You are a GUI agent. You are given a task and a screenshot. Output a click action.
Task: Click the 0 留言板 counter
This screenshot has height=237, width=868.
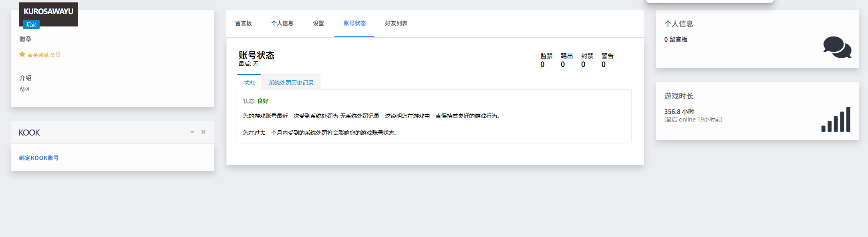(676, 39)
